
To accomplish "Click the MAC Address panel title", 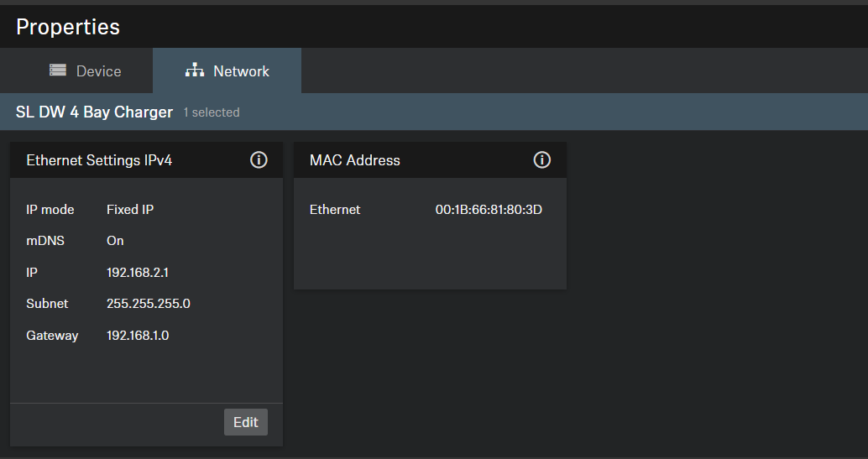I will (355, 160).
